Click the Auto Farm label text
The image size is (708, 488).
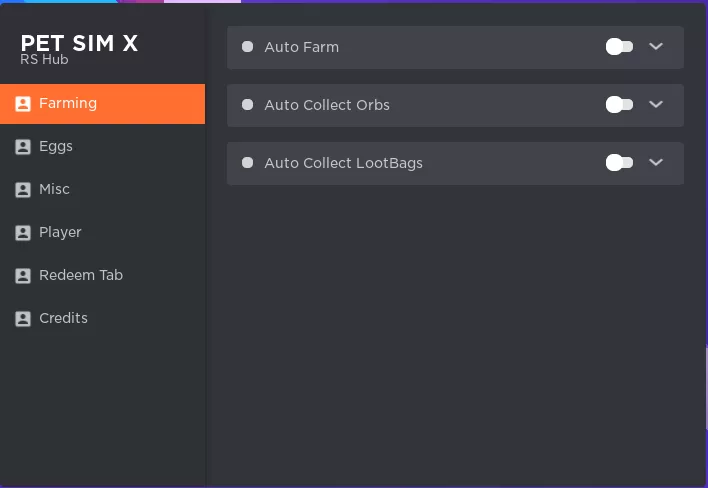(x=302, y=47)
